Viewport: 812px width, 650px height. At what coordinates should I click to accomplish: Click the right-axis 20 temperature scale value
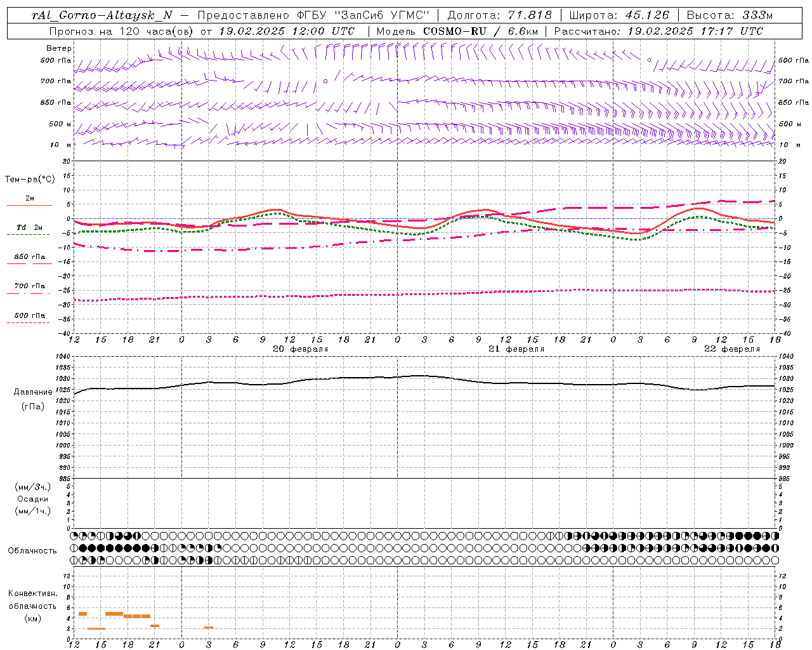(x=783, y=161)
